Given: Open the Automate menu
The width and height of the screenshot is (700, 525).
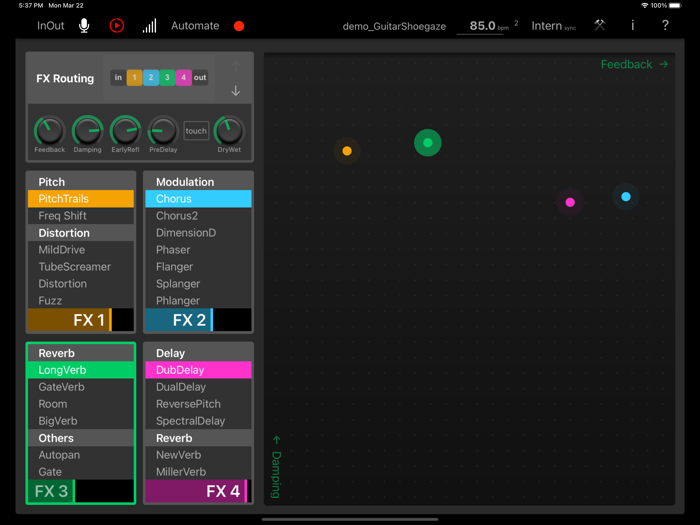Looking at the screenshot, I should point(195,26).
